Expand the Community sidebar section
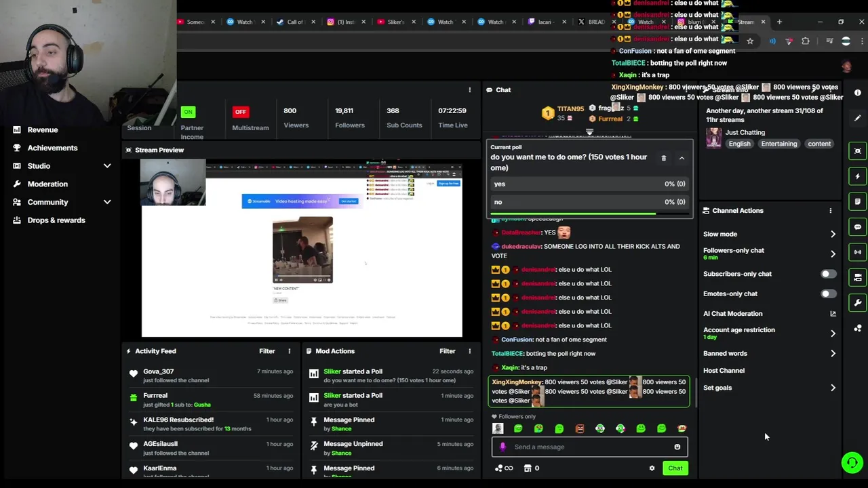This screenshot has width=868, height=488. [x=106, y=202]
